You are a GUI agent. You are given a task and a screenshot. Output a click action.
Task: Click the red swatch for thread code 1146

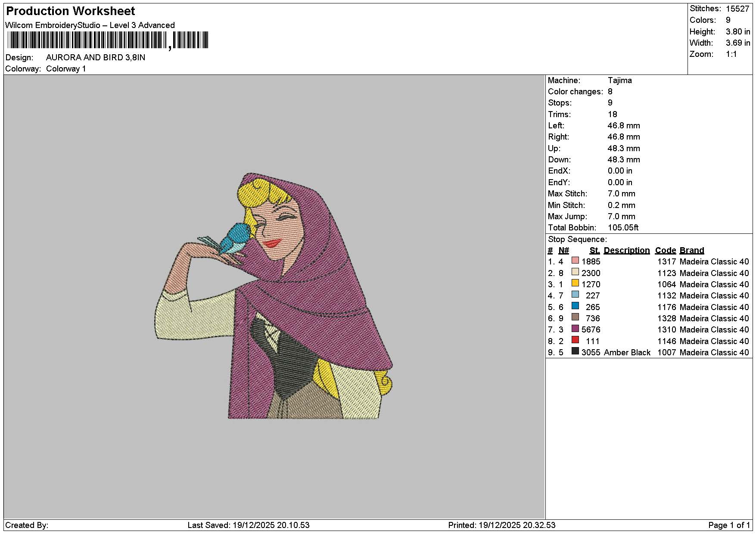click(x=575, y=340)
